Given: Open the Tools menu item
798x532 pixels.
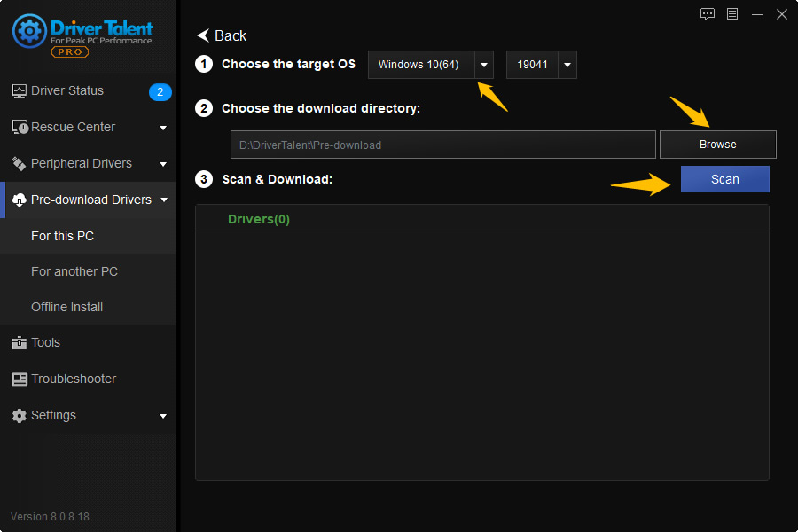Looking at the screenshot, I should 88,342.
